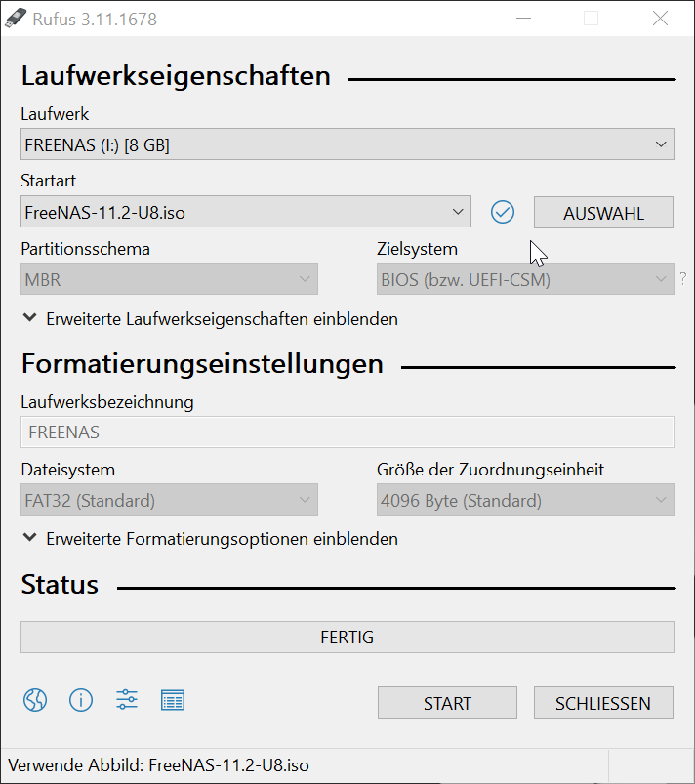695x784 pixels.
Task: Open language selection globe icon
Action: pyautogui.click(x=35, y=700)
